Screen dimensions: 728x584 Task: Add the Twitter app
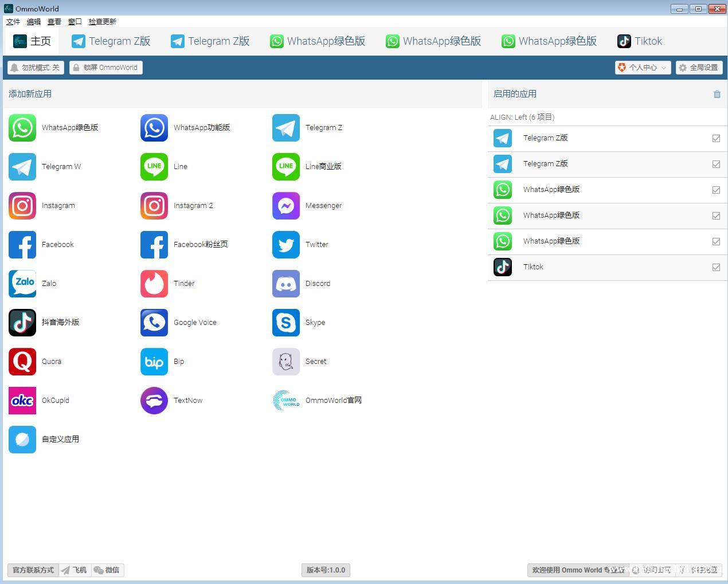tap(286, 245)
